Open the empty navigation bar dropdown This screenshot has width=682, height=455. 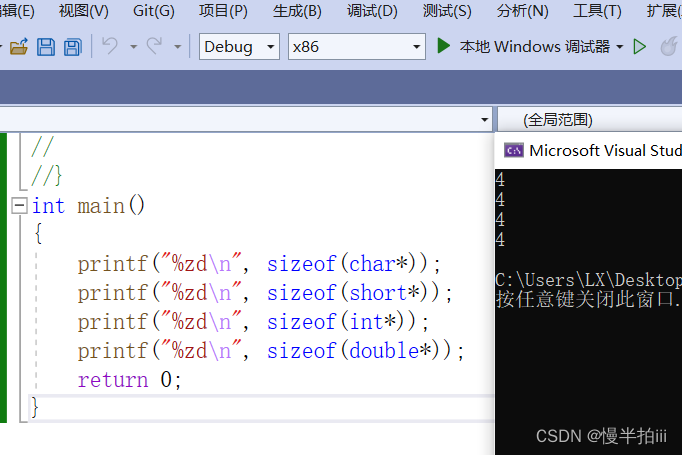[246, 119]
